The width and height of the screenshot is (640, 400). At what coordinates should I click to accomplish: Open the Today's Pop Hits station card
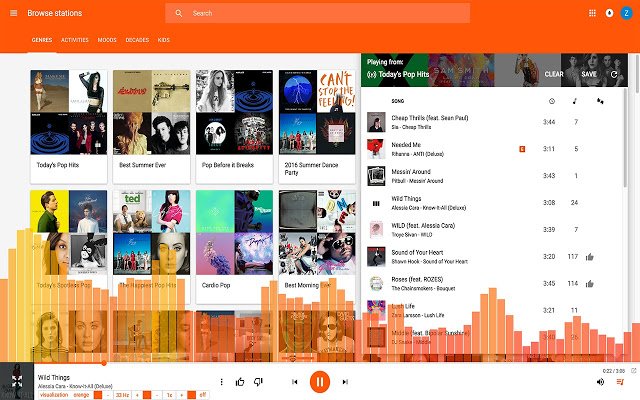69,127
